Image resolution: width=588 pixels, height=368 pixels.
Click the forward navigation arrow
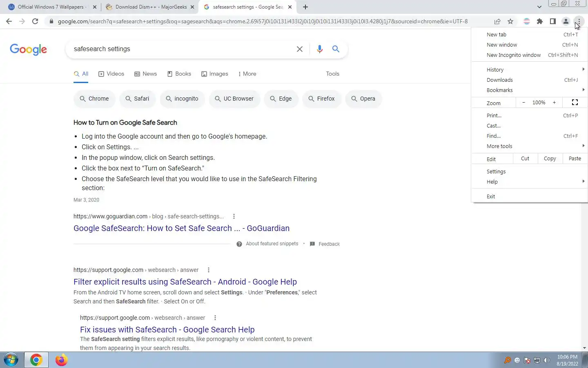(x=22, y=21)
